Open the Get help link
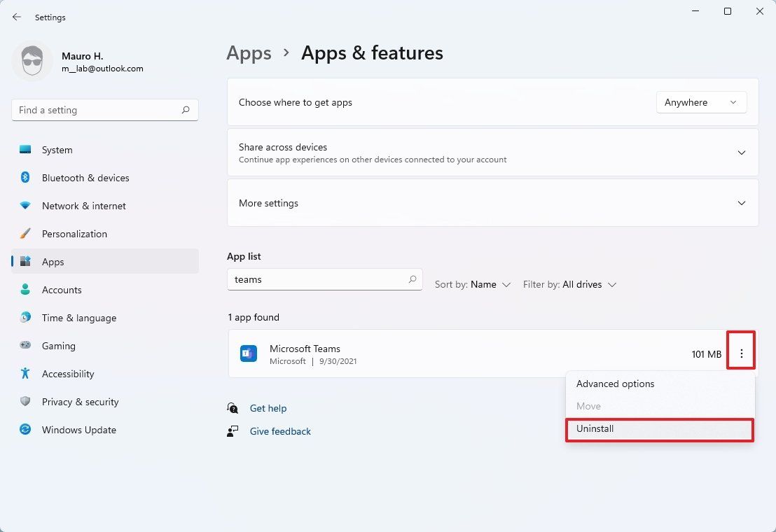Viewport: 776px width, 532px height. pos(268,408)
